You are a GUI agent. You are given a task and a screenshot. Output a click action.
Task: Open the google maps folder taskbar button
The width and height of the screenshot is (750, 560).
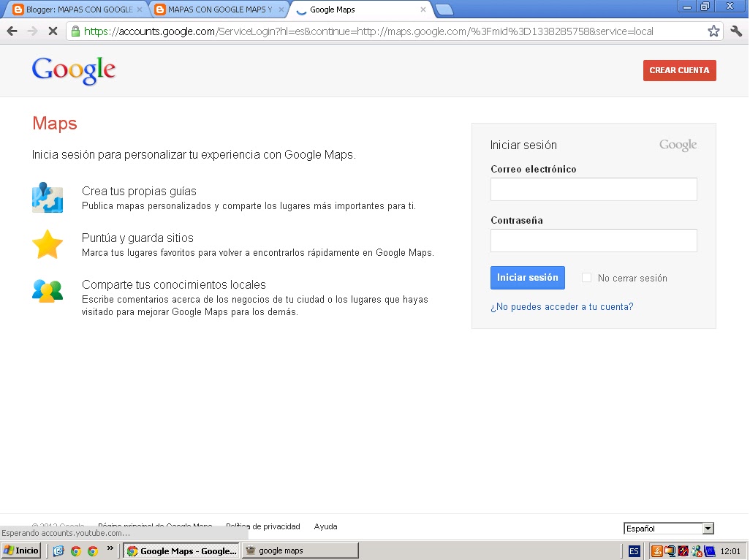pos(300,551)
